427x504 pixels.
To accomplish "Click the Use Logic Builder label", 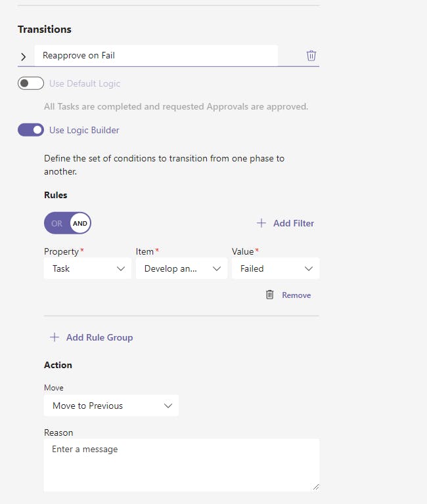I will tap(84, 130).
